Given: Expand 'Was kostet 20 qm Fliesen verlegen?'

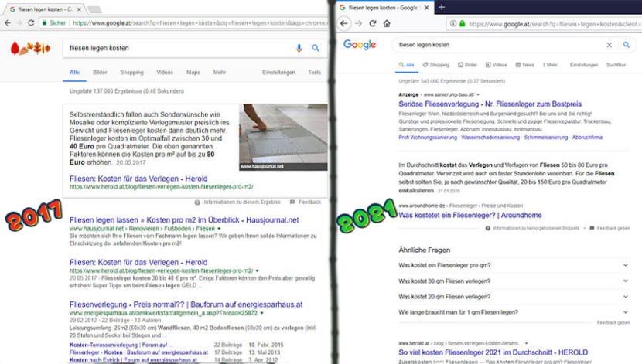Looking at the screenshot, I should pyautogui.click(x=514, y=297).
